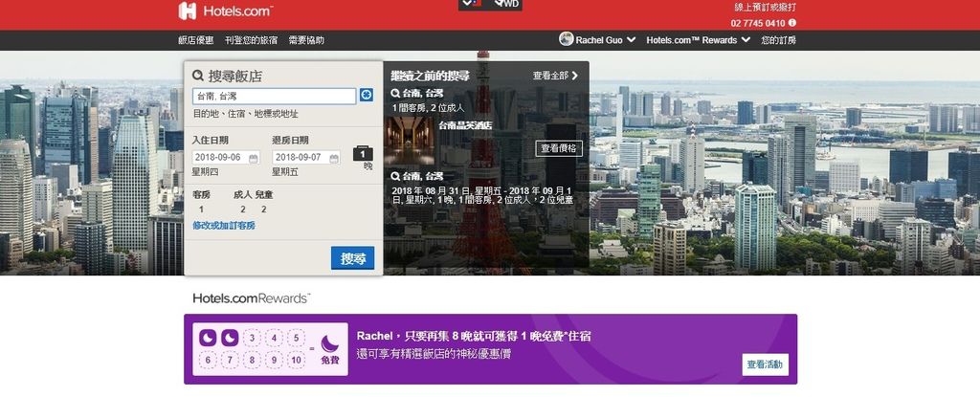Click reward stamp slot number 8
Viewport: 980px width, 397px height.
click(252, 361)
